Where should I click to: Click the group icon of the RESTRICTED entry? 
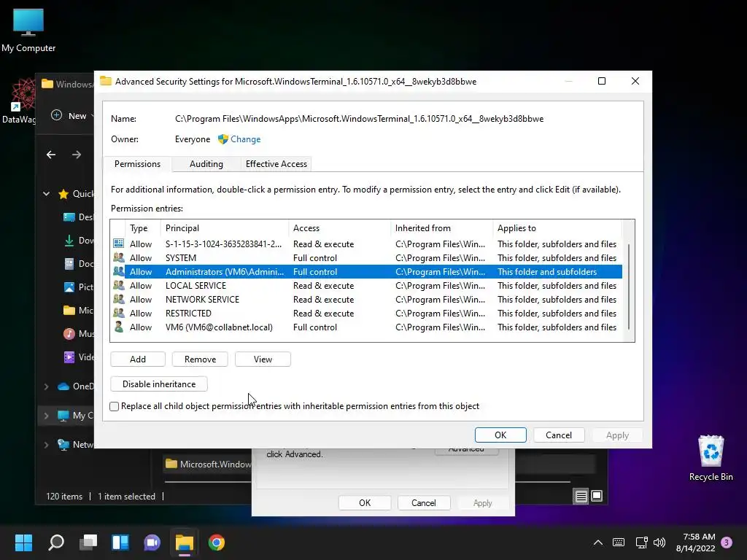119,313
